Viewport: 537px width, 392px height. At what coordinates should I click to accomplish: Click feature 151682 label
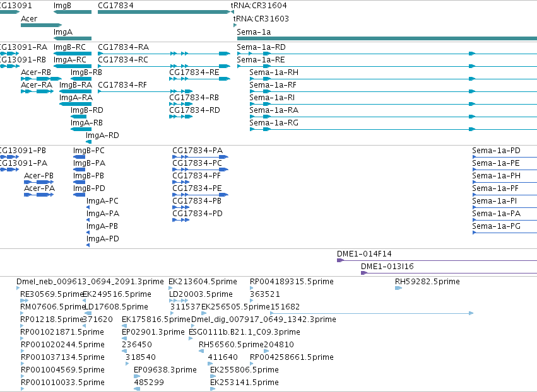point(285,307)
